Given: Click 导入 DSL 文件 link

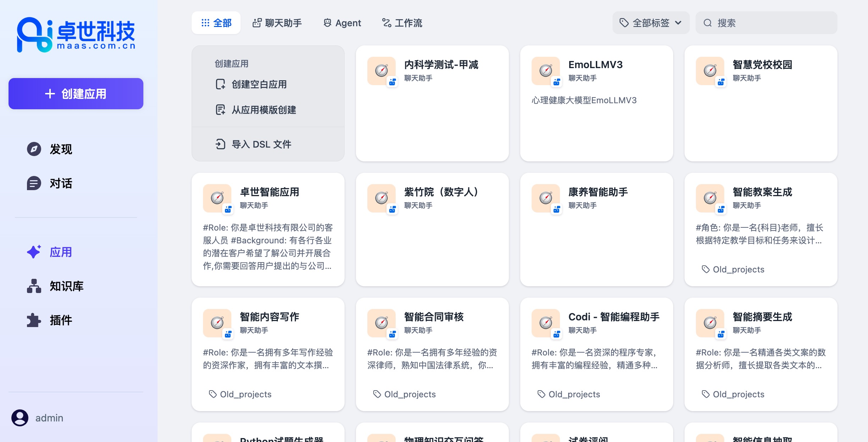Looking at the screenshot, I should (261, 144).
